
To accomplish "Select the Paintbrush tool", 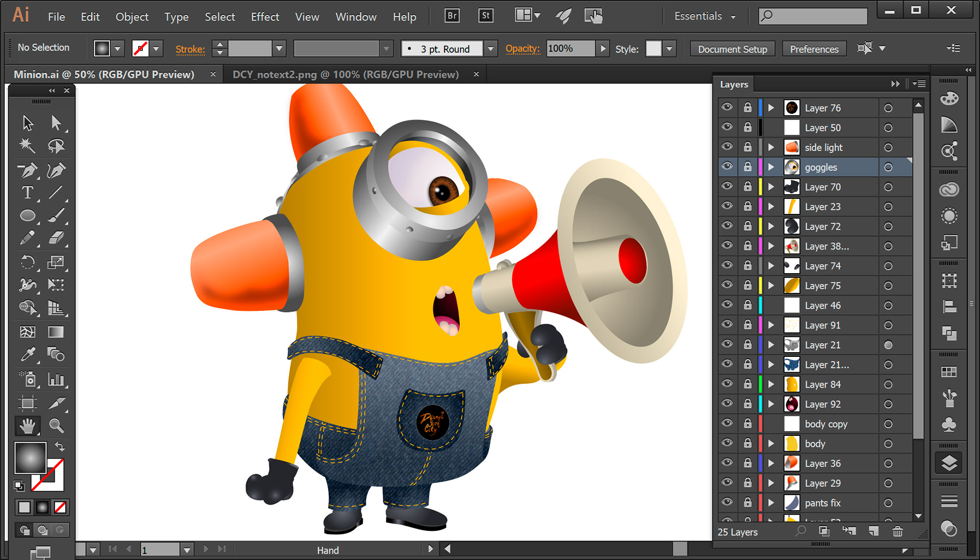I will point(56,215).
